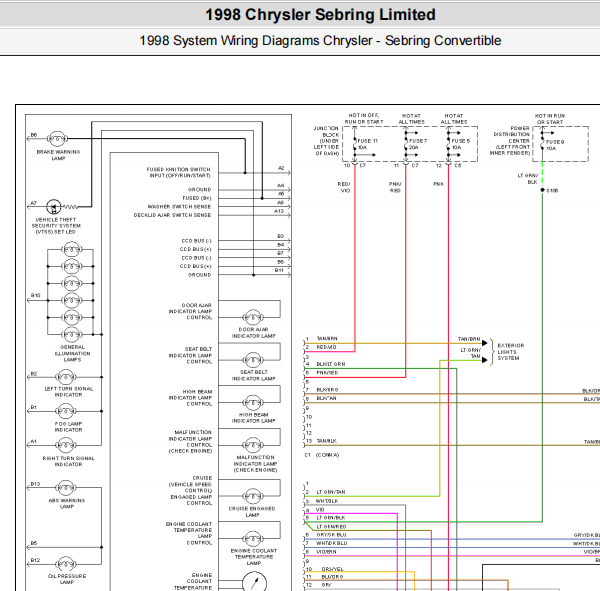The width and height of the screenshot is (600, 591).
Task: Click the Oil Pressure Lamp bulb symbol
Action: [x=65, y=564]
